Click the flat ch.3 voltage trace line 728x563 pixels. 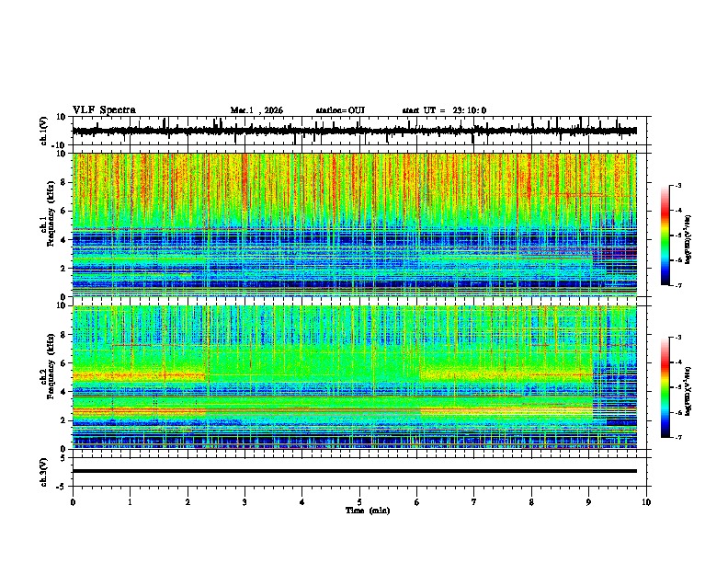355,471
